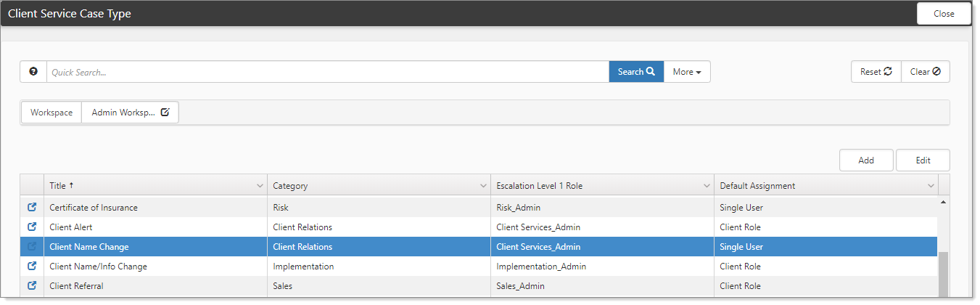Click the 'Sales_Admin' role cell

coord(602,285)
